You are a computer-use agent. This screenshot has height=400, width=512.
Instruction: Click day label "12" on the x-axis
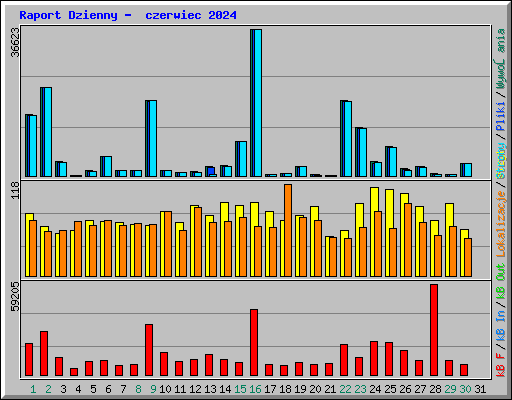click(x=195, y=389)
